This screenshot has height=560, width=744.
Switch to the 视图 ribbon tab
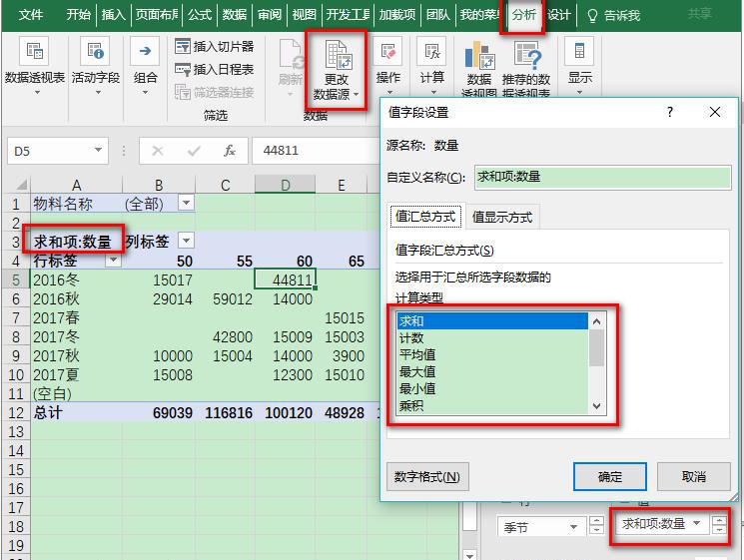click(305, 15)
